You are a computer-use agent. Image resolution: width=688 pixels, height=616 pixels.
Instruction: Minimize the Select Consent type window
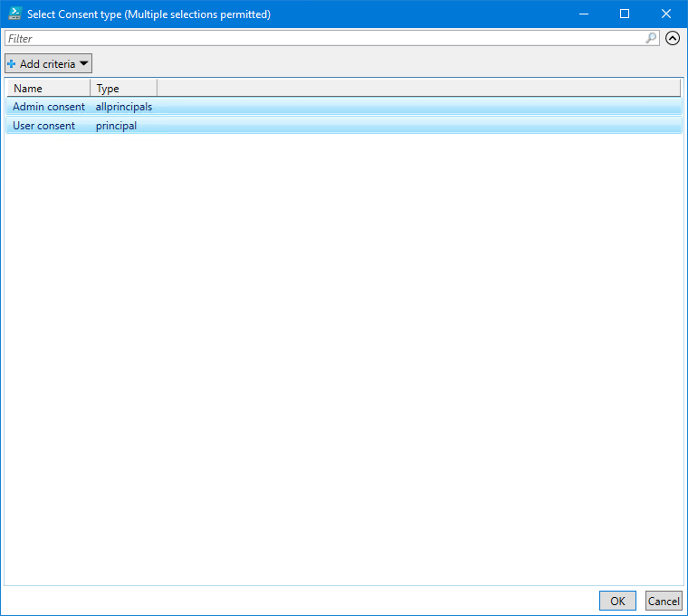pyautogui.click(x=583, y=14)
